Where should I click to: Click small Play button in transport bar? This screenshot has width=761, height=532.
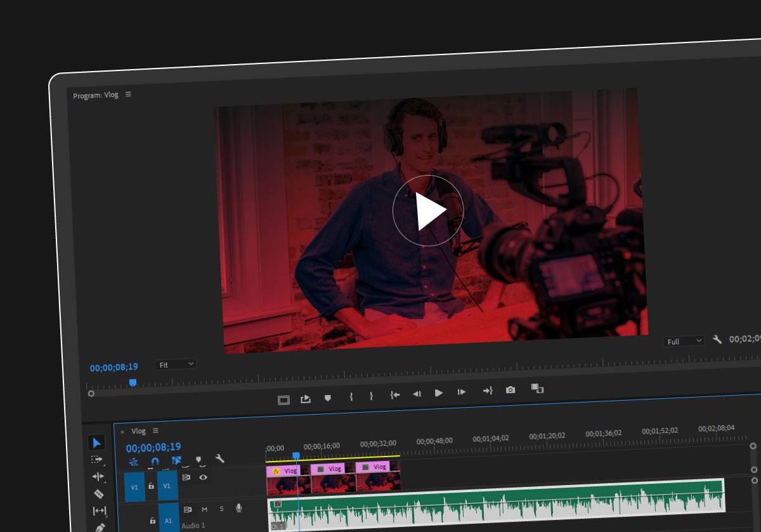click(439, 393)
